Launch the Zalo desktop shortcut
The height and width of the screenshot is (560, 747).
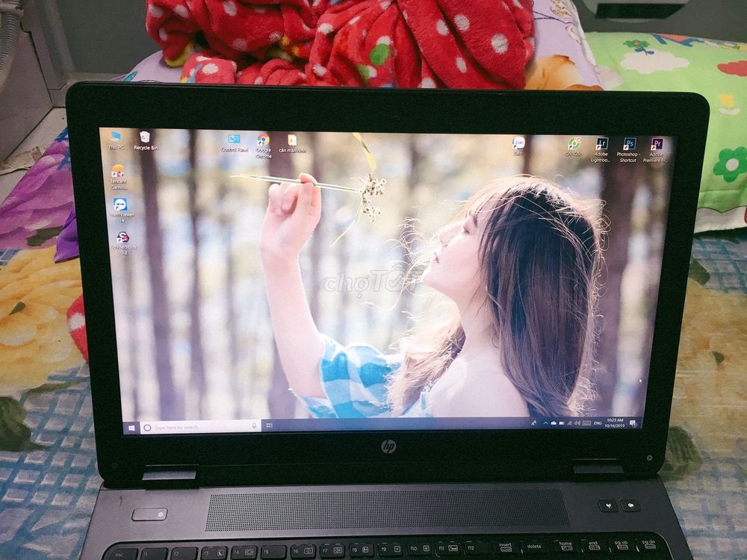(518, 146)
